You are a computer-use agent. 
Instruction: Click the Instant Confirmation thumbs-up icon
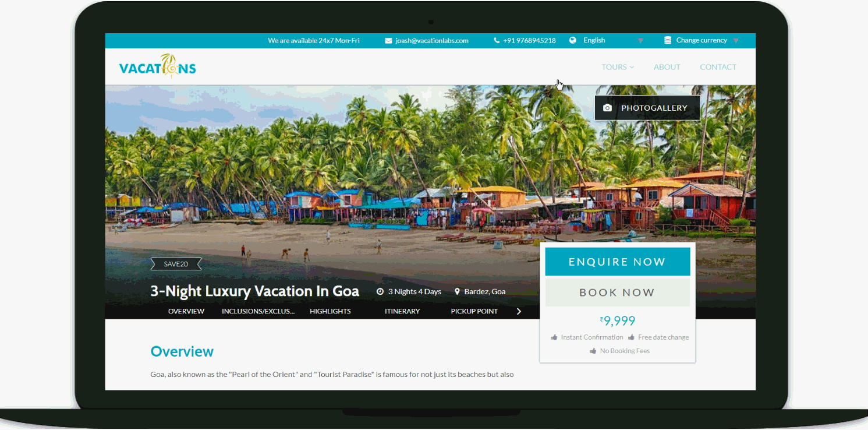554,337
